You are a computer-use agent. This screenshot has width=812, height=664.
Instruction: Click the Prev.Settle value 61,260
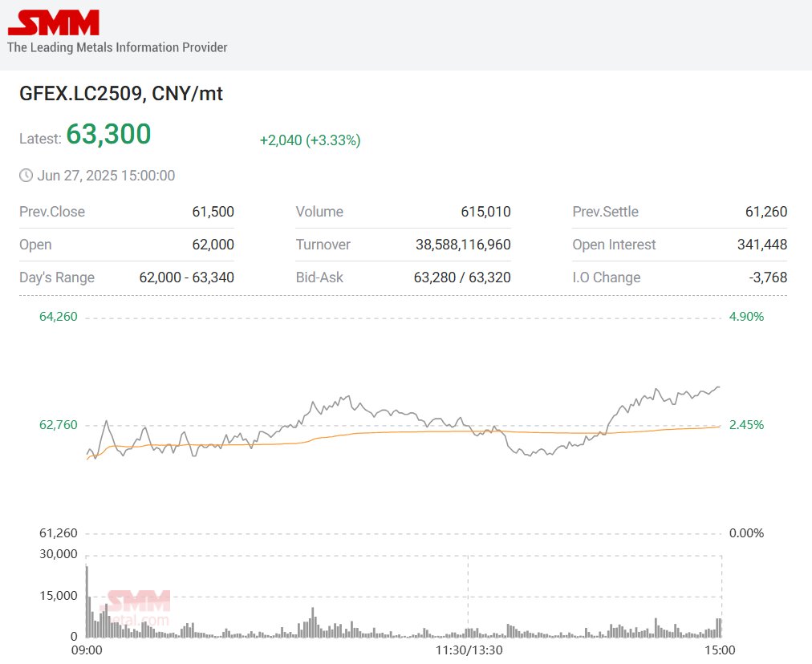tap(766, 212)
